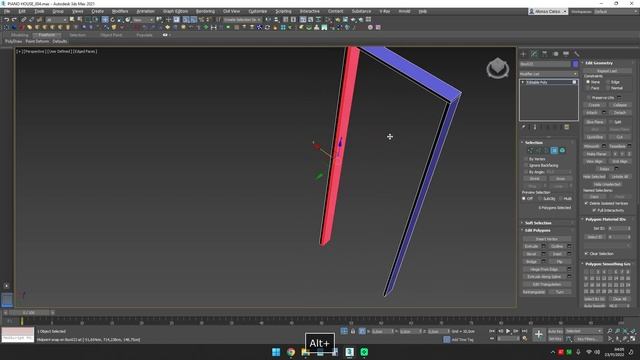The height and width of the screenshot is (360, 640).
Task: Click the ViewCube in the viewport
Action: pyautogui.click(x=498, y=68)
